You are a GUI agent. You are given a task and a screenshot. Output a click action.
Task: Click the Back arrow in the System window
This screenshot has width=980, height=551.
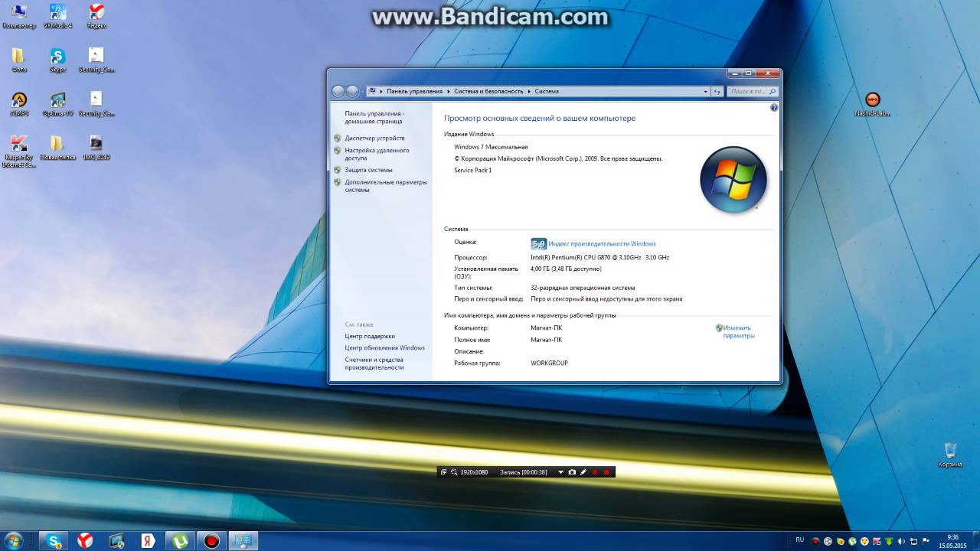click(338, 91)
